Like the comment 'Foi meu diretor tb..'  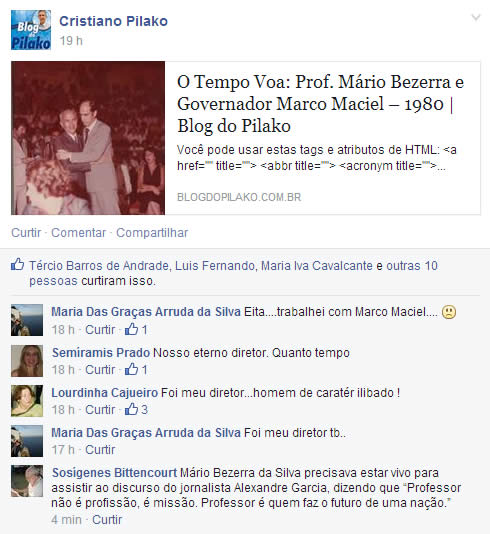click(x=100, y=450)
